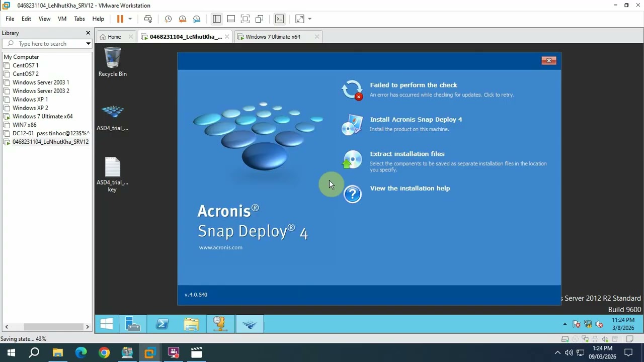Select Windows Server 2003 2 in library

coord(41,91)
